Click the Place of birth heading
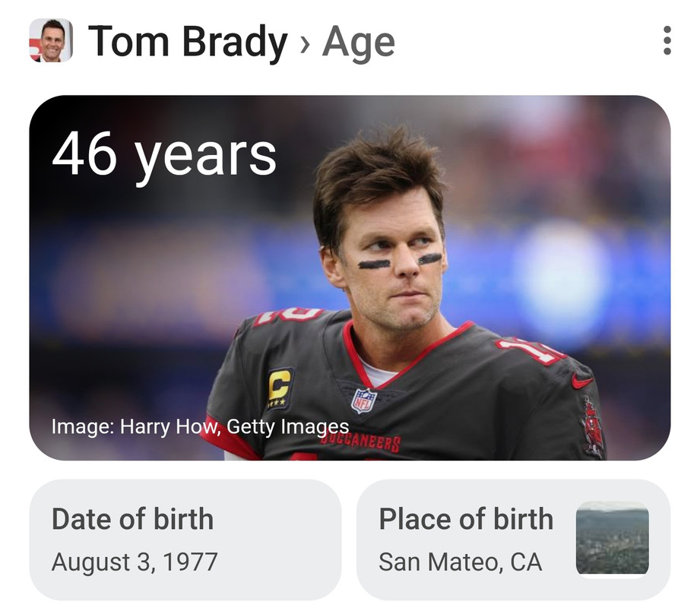The image size is (700, 608). coord(466,519)
